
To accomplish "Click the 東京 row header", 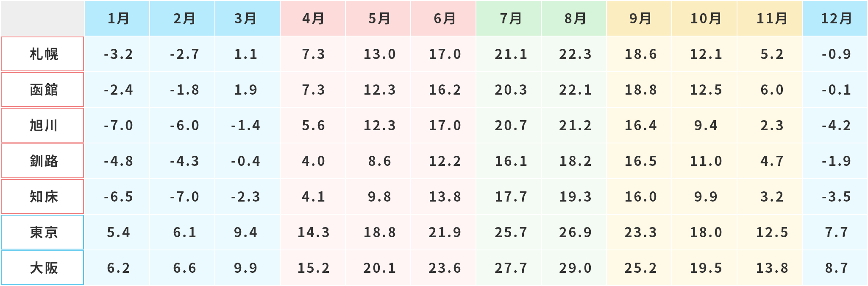I will (43, 232).
